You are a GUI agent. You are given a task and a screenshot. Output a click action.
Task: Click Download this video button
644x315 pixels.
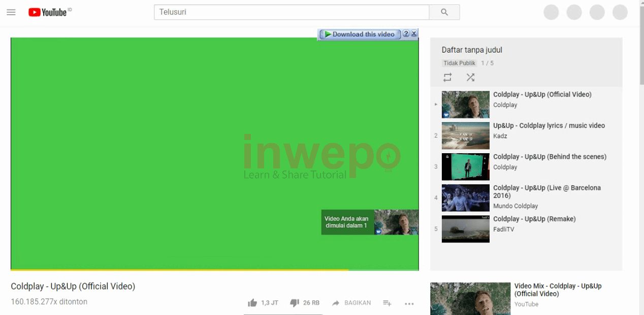point(360,34)
